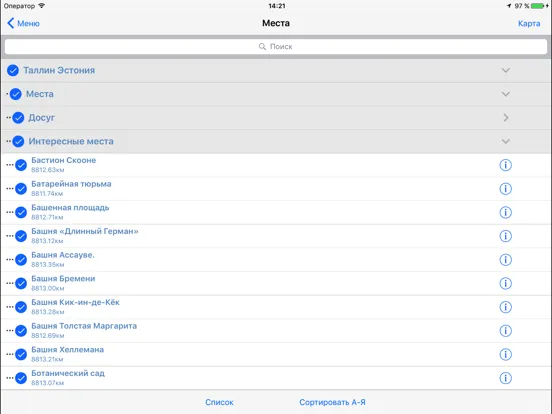Open the Карта view
The height and width of the screenshot is (414, 552).
pyautogui.click(x=529, y=23)
